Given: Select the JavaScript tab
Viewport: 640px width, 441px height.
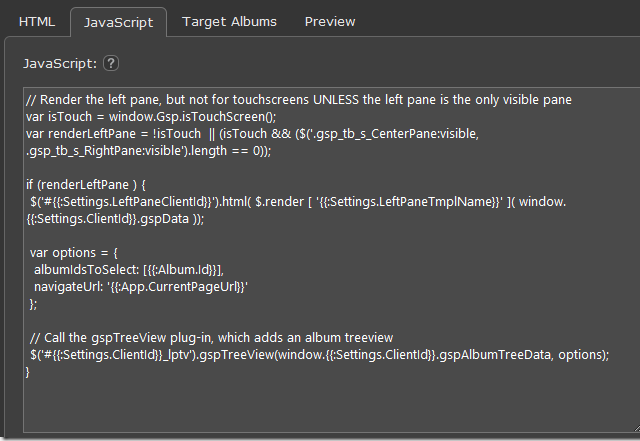Looking at the screenshot, I should (x=118, y=22).
